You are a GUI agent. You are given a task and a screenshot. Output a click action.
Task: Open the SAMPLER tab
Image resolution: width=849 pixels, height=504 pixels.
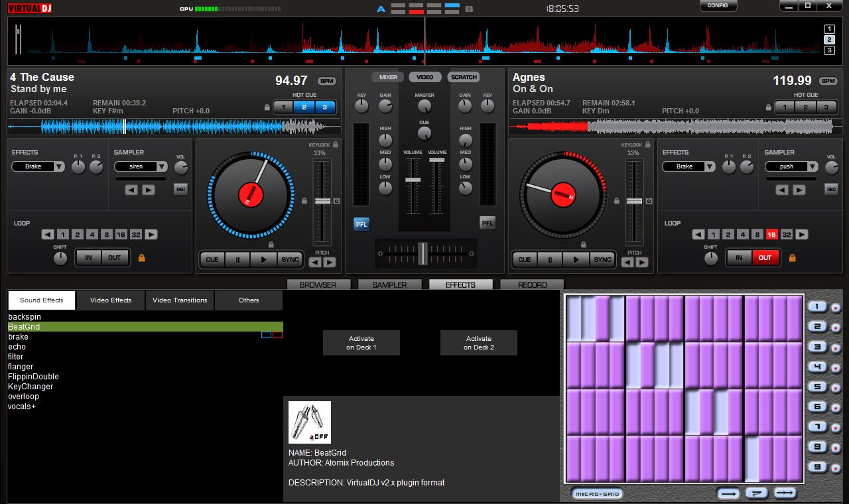[389, 284]
